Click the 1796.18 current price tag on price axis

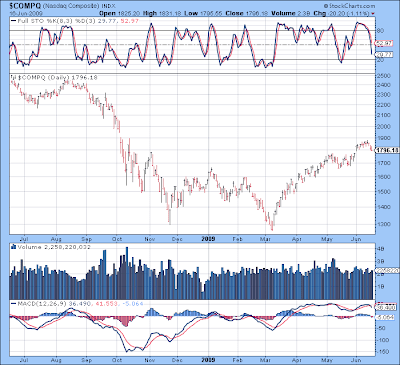(386, 150)
